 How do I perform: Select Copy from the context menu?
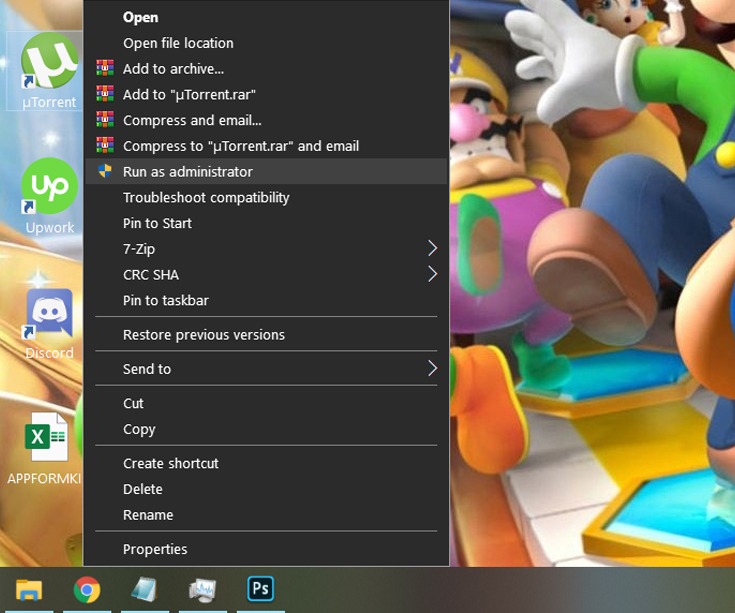[x=266, y=429]
